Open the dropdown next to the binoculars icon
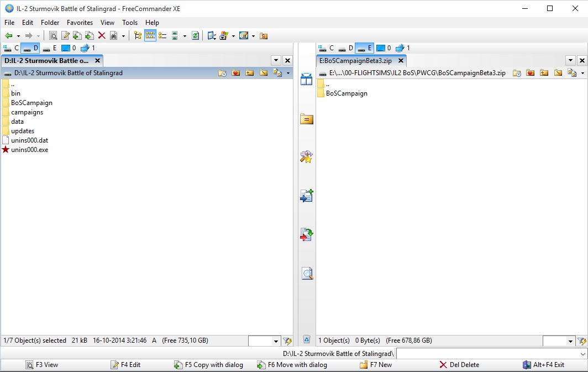The width and height of the screenshot is (588, 372). tap(123, 36)
